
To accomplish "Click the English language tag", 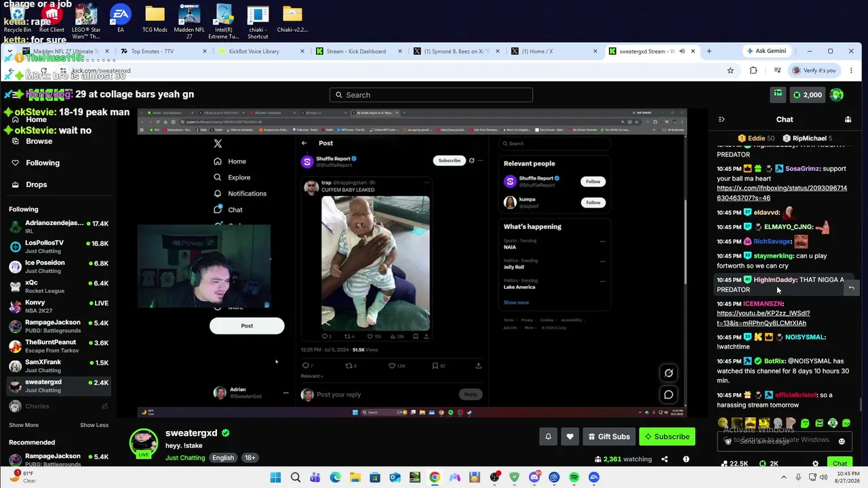I will click(222, 457).
